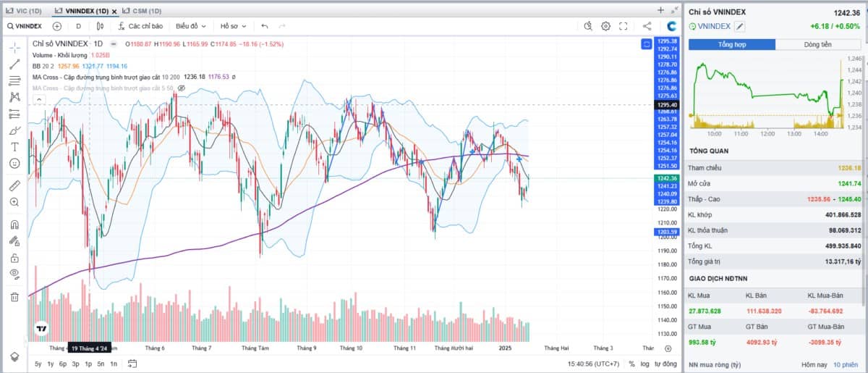
Task: Toggle magnet mode for drawings
Action: 14,225
